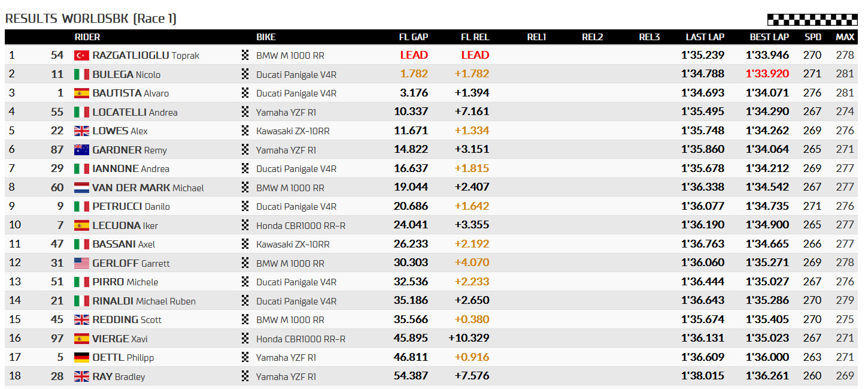Click the USA flag next to Gerloff
This screenshot has height=389, width=868.
pyautogui.click(x=81, y=263)
